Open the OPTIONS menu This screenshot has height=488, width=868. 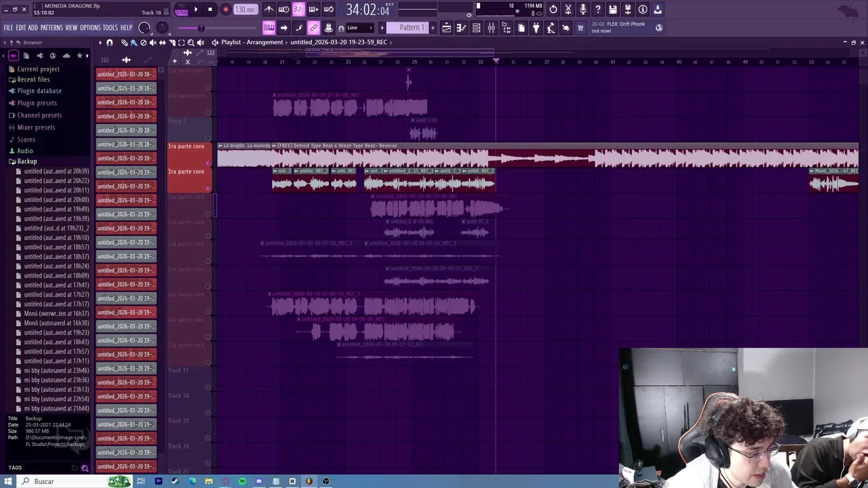pyautogui.click(x=90, y=28)
